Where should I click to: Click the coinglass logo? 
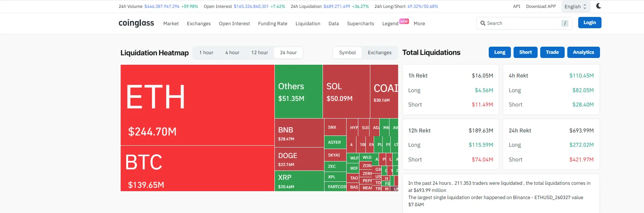coord(136,23)
